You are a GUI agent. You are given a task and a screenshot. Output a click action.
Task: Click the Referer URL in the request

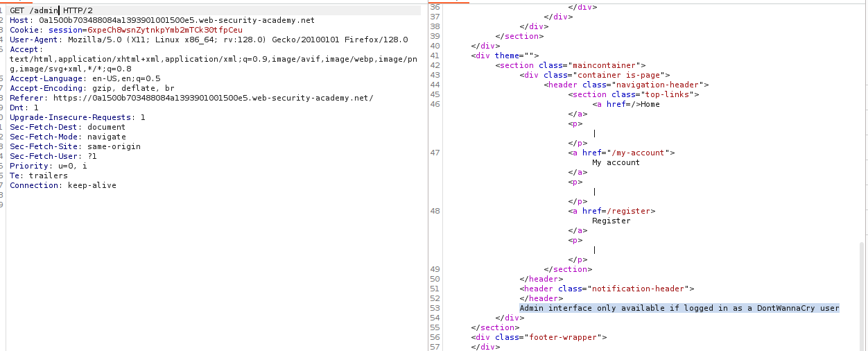click(213, 98)
